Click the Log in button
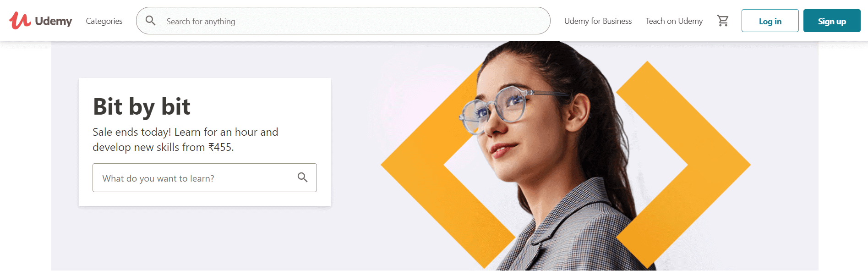Image resolution: width=868 pixels, height=271 pixels. (x=770, y=21)
